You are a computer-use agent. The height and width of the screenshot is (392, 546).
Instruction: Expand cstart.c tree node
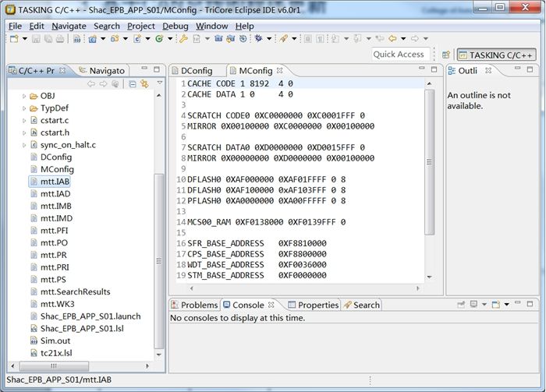pyautogui.click(x=24, y=121)
